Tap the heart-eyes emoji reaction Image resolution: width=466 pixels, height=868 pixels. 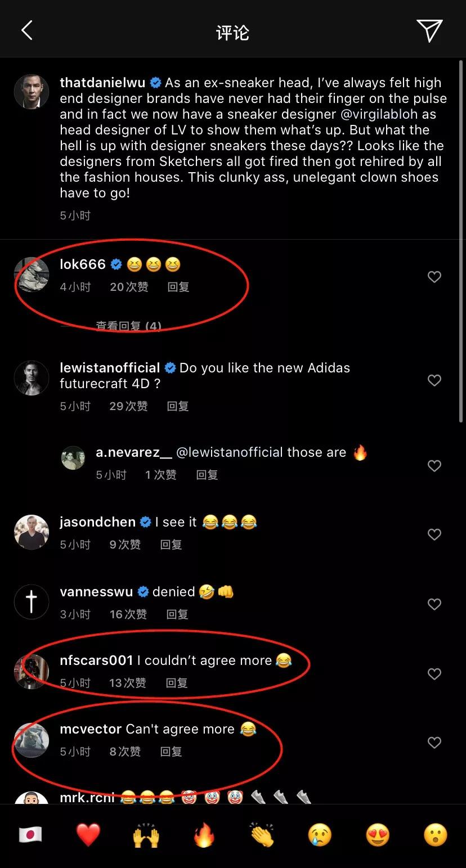(378, 835)
